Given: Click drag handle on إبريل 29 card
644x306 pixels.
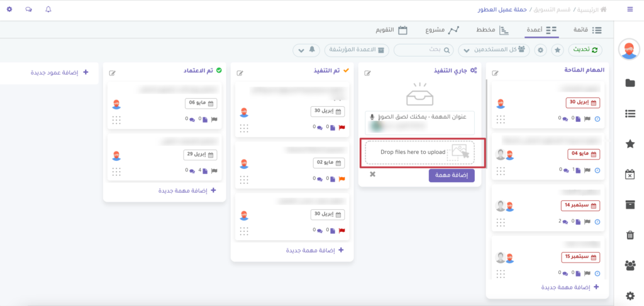Looking at the screenshot, I should (116, 172).
